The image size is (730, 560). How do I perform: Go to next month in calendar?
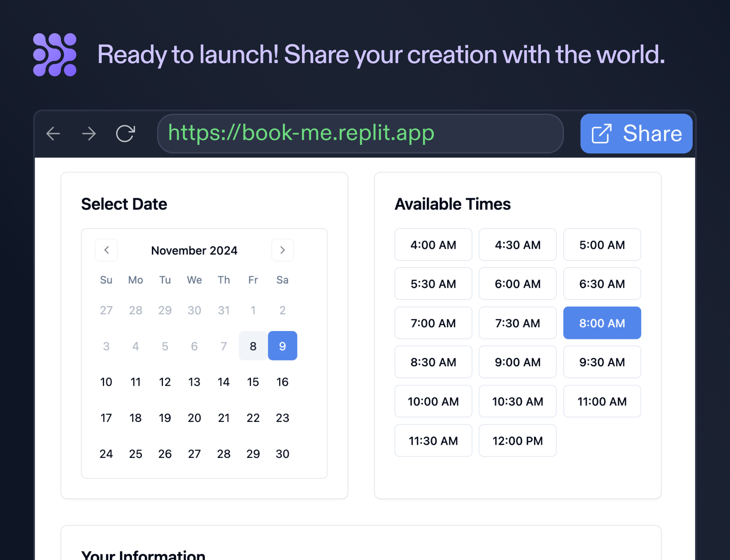[x=282, y=250]
